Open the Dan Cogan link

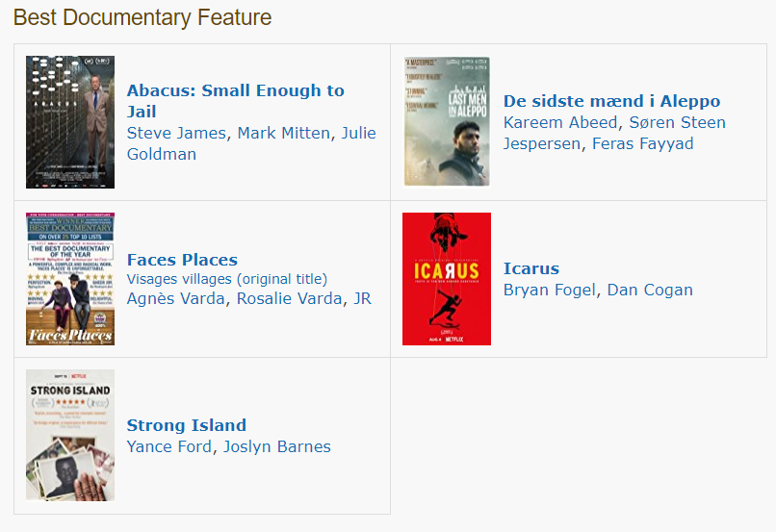click(650, 290)
